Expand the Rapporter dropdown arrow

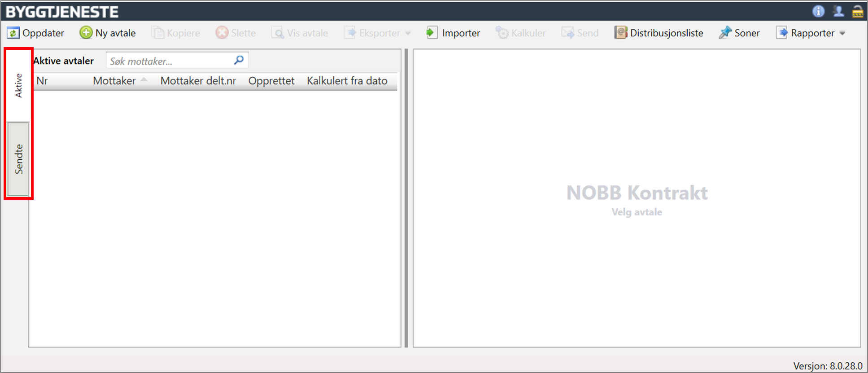(x=842, y=33)
